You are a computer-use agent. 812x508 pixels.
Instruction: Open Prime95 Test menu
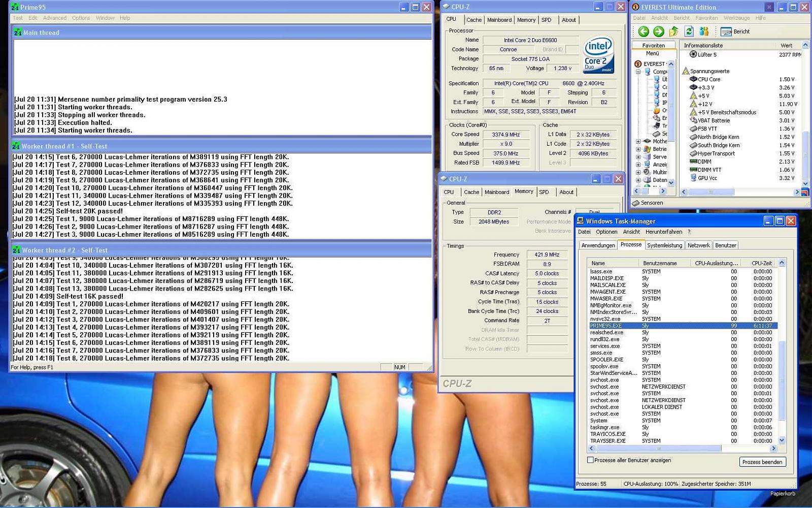tap(18, 18)
